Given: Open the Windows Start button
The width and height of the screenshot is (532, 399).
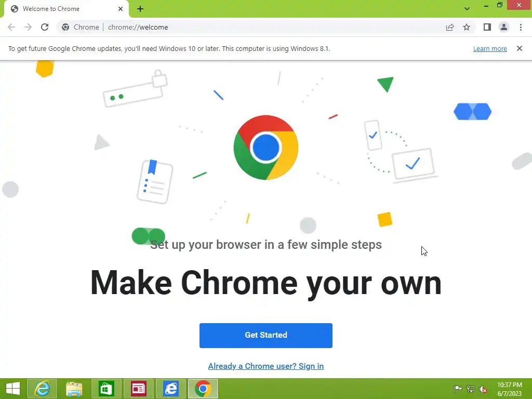Looking at the screenshot, I should point(13,389).
